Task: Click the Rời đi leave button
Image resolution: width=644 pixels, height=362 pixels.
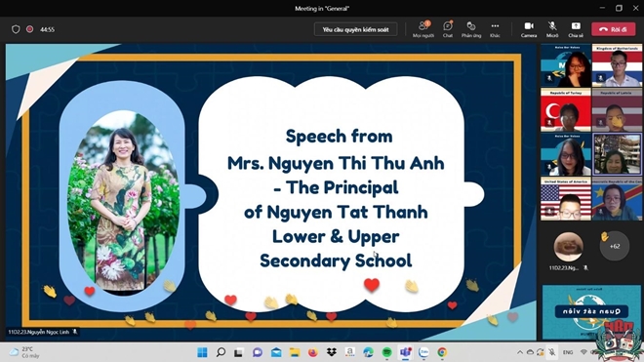Action: [x=613, y=29]
